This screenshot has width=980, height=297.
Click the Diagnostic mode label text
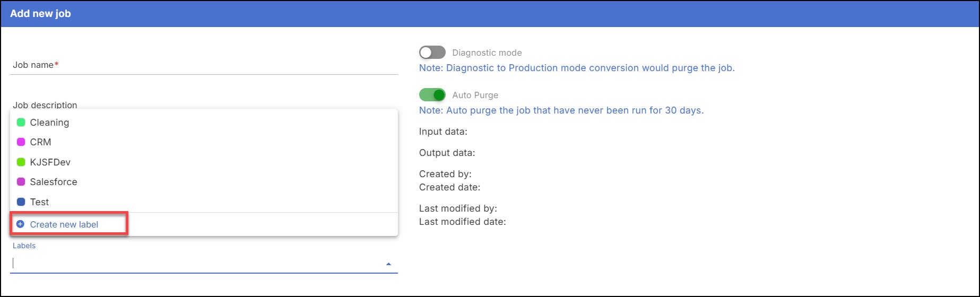(x=487, y=53)
